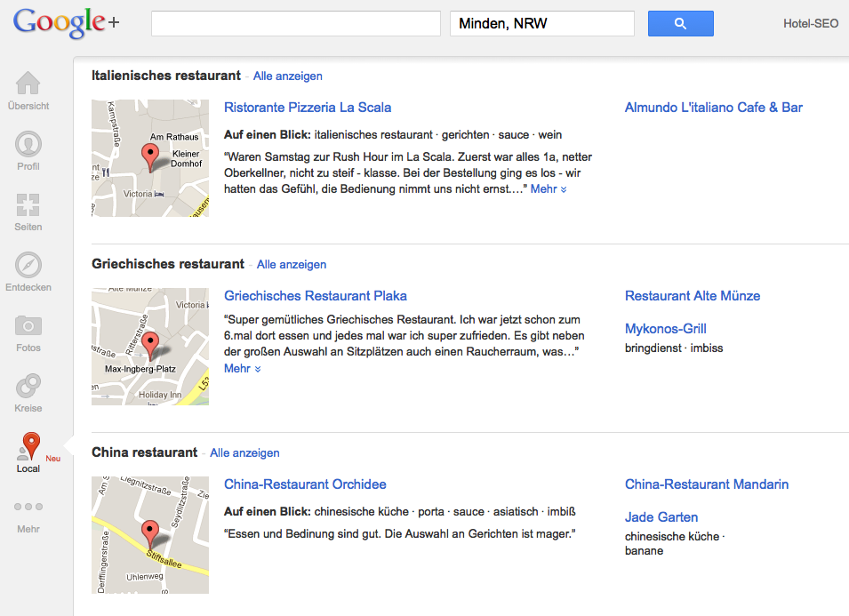Click the Minden, NRW location field

coord(542,23)
